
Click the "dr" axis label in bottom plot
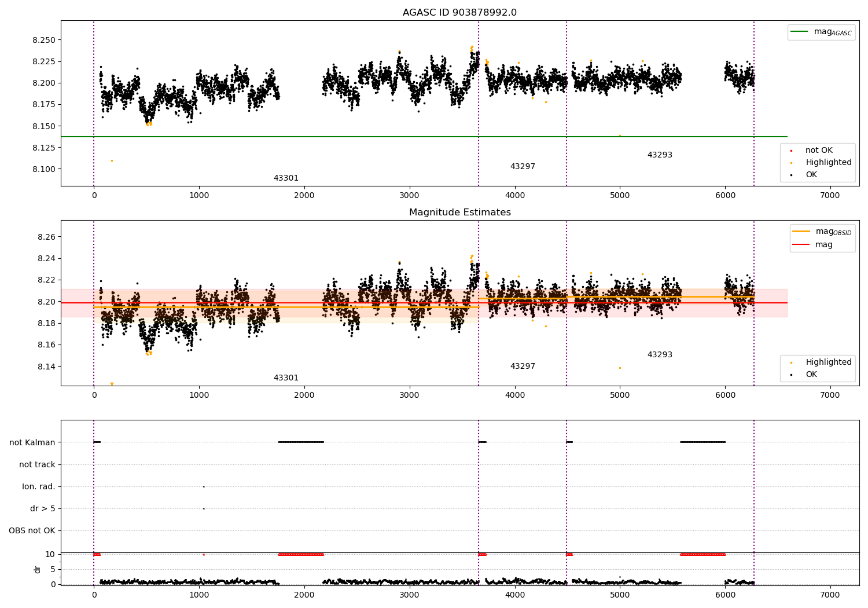point(38,570)
